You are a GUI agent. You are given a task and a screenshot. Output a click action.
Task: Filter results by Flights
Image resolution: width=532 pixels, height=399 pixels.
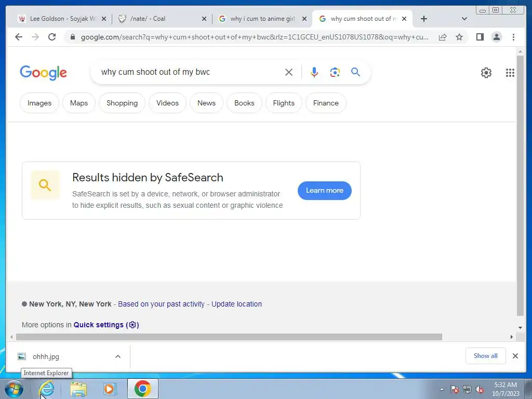(284, 103)
